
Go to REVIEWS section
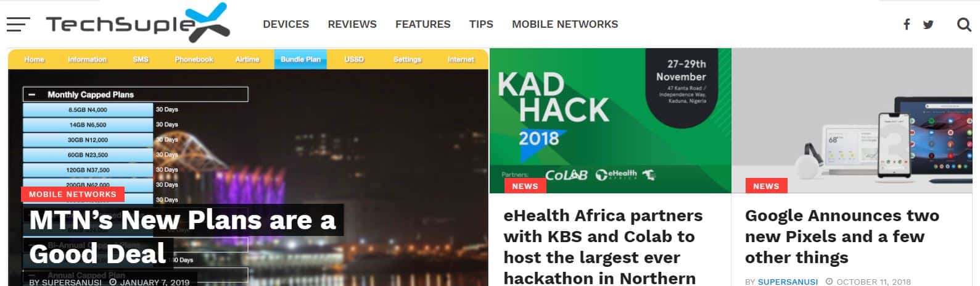tap(352, 24)
